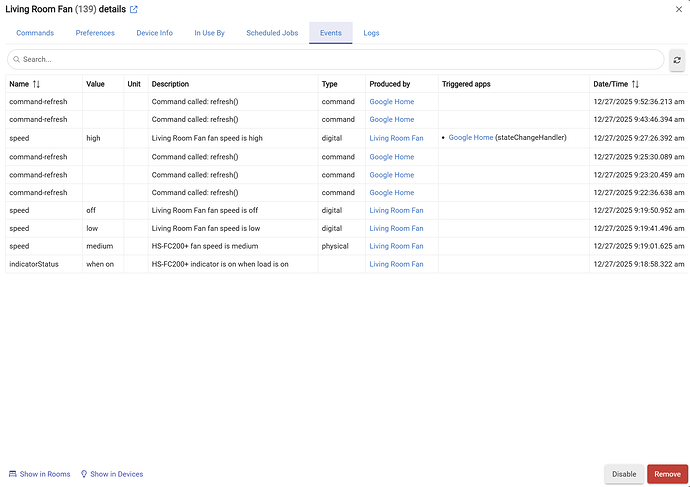
Task: Sort events by Name column arrows
Action: (37, 84)
